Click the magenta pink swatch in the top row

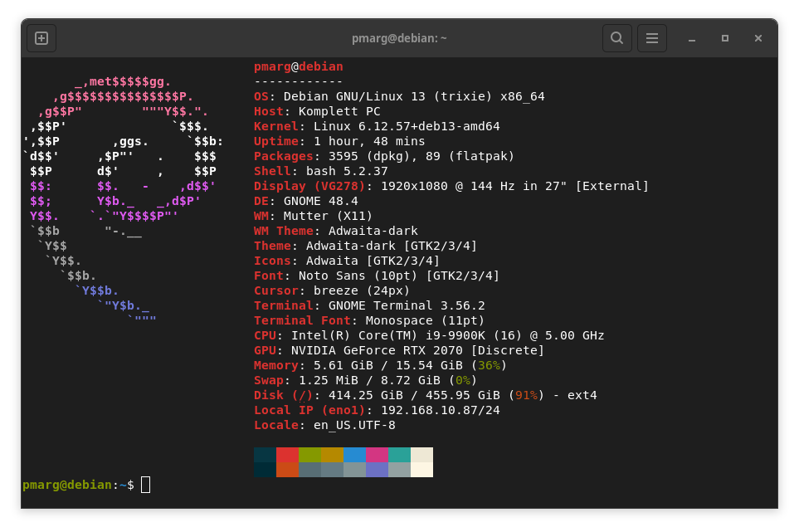(x=377, y=455)
